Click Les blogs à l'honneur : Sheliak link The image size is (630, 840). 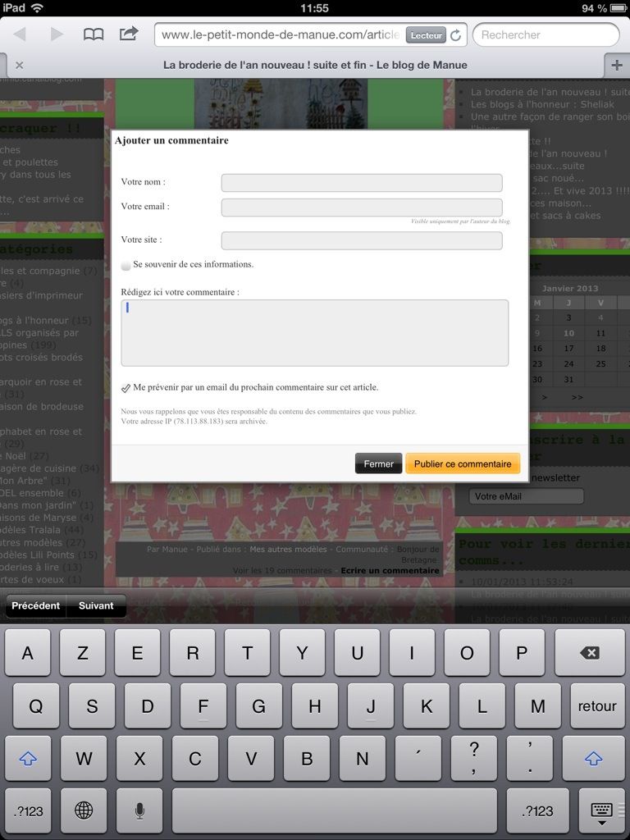[543, 104]
